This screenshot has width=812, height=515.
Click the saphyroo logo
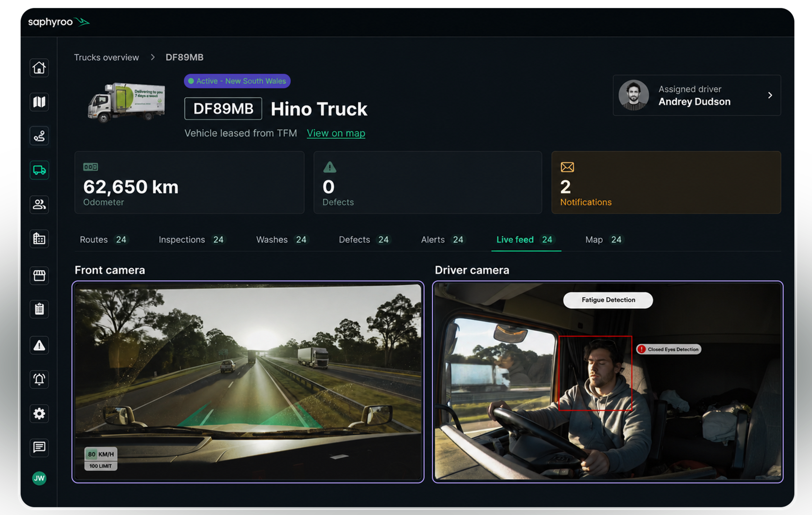[x=59, y=22]
